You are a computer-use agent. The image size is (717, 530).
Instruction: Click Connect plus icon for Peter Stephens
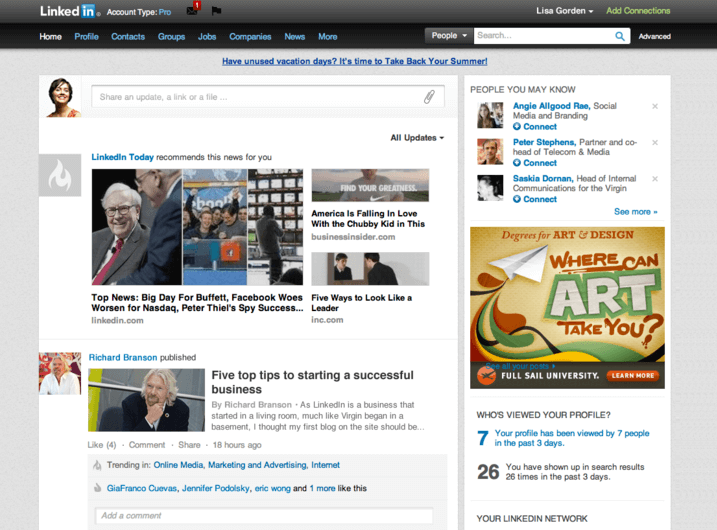(x=517, y=163)
